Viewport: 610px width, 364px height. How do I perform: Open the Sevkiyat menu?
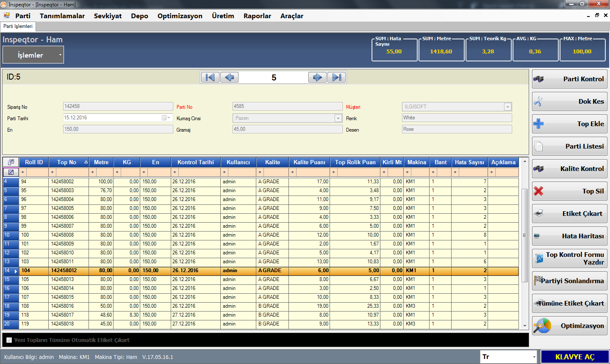pos(108,16)
